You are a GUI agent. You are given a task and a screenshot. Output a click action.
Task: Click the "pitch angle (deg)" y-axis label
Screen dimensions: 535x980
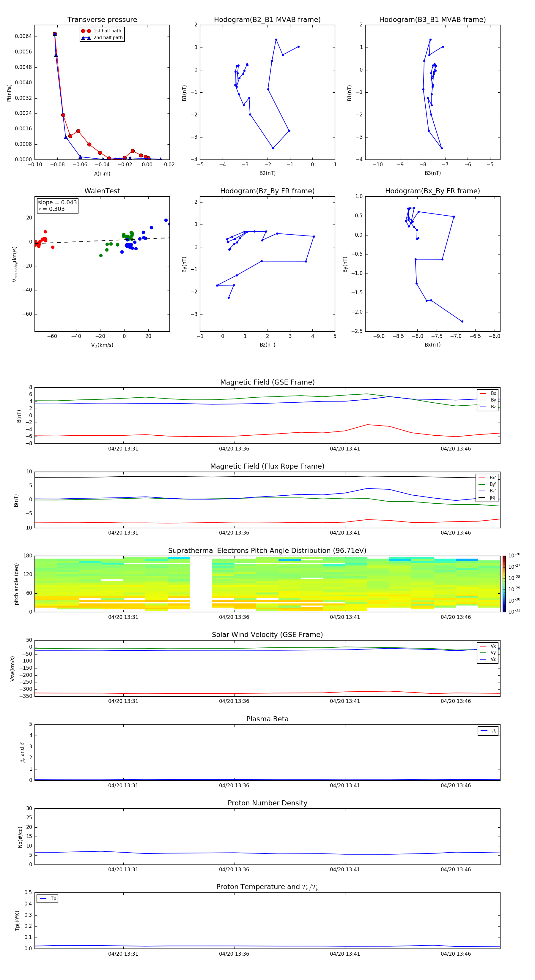(x=16, y=584)
